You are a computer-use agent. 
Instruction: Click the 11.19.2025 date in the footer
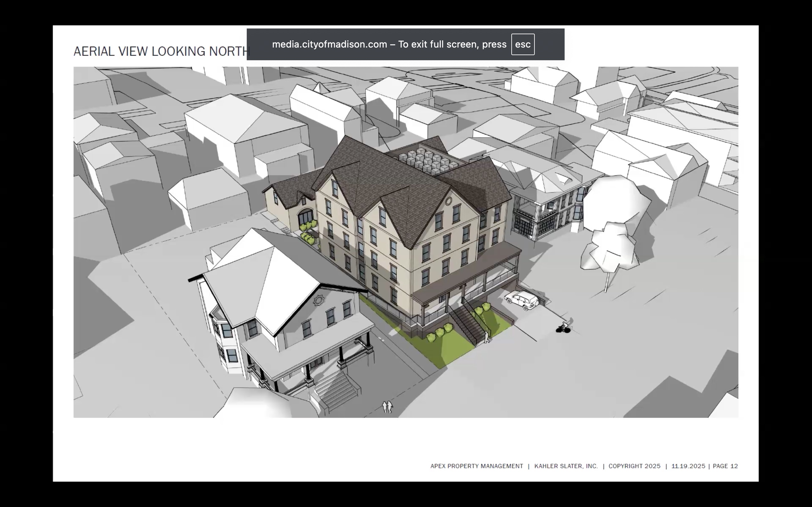tap(688, 466)
